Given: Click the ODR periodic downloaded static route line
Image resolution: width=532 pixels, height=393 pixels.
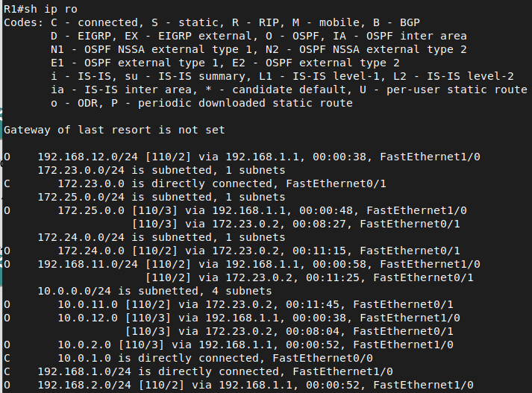Looking at the screenshot, I should coord(201,103).
